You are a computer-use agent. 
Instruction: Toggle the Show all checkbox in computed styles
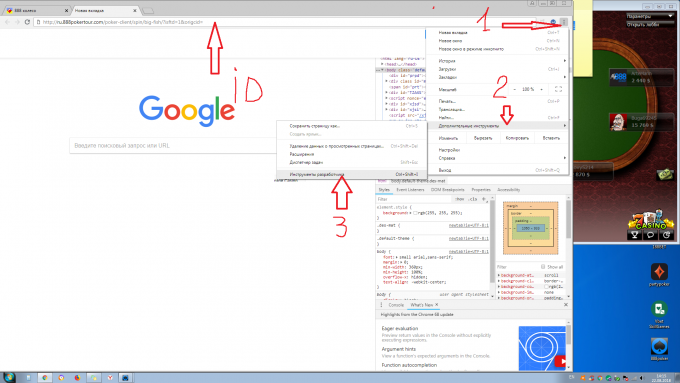(543, 267)
